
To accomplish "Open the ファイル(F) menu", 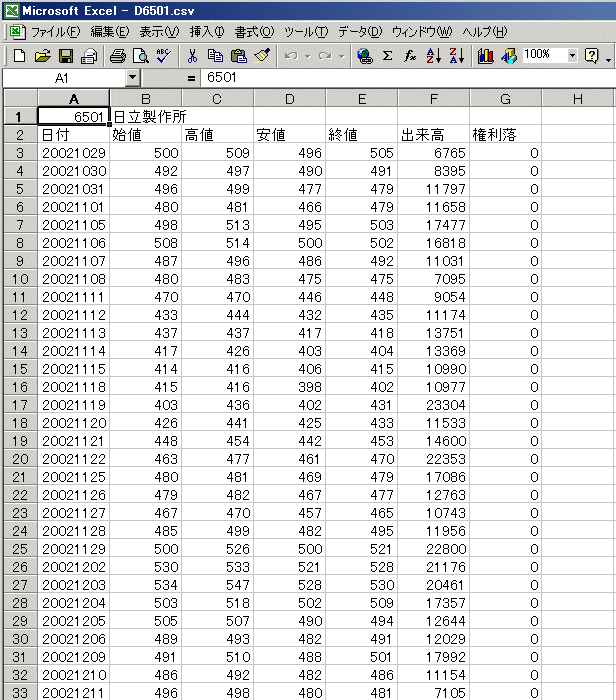I will 56,32.
